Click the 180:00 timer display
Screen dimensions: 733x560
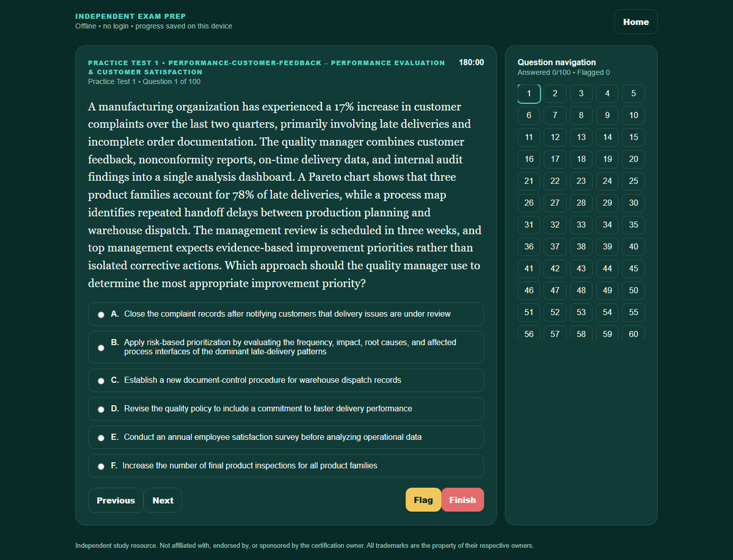[x=471, y=63]
